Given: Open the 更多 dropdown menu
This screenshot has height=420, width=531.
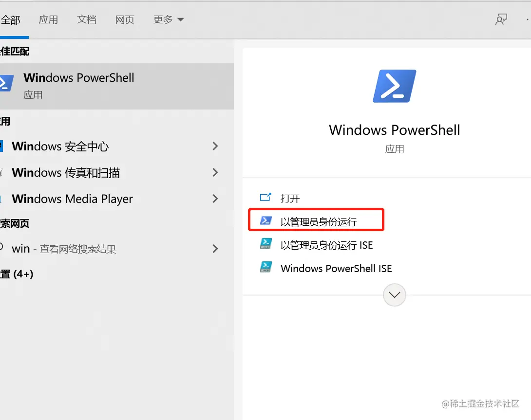Looking at the screenshot, I should (x=168, y=19).
